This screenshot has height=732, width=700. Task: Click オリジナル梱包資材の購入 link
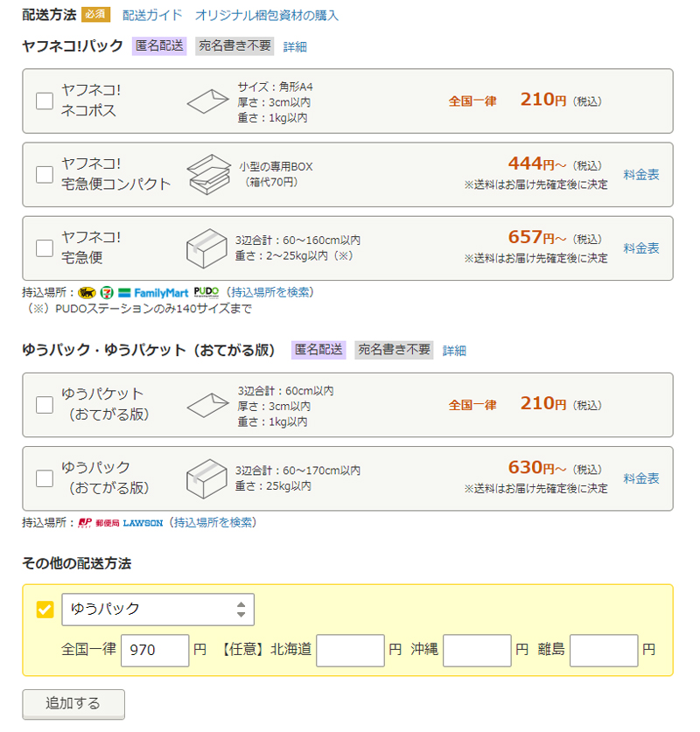(267, 15)
